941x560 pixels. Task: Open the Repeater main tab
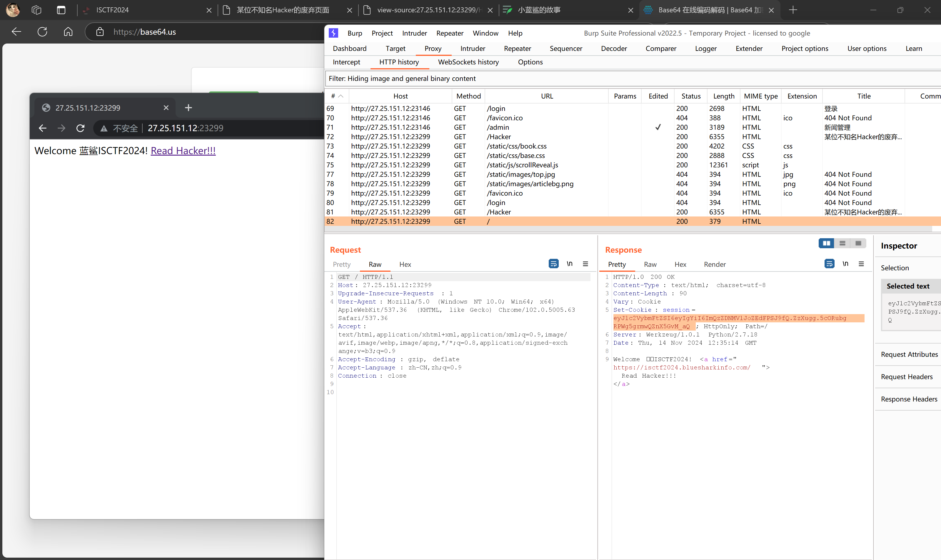click(517, 48)
